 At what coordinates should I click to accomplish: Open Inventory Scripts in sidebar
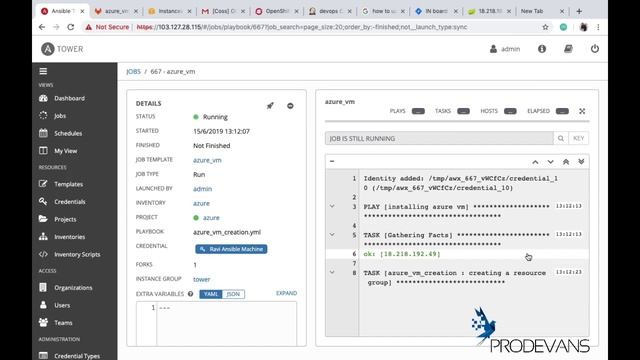pyautogui.click(x=77, y=254)
